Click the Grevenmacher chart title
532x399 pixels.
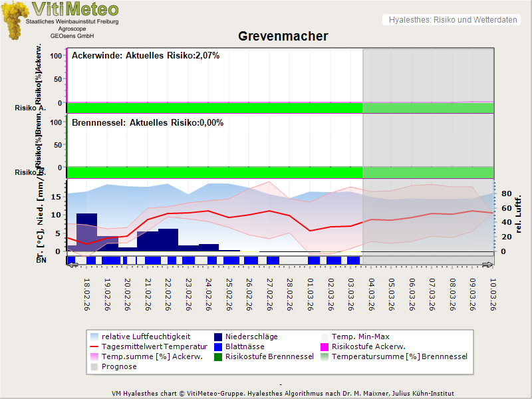[283, 36]
